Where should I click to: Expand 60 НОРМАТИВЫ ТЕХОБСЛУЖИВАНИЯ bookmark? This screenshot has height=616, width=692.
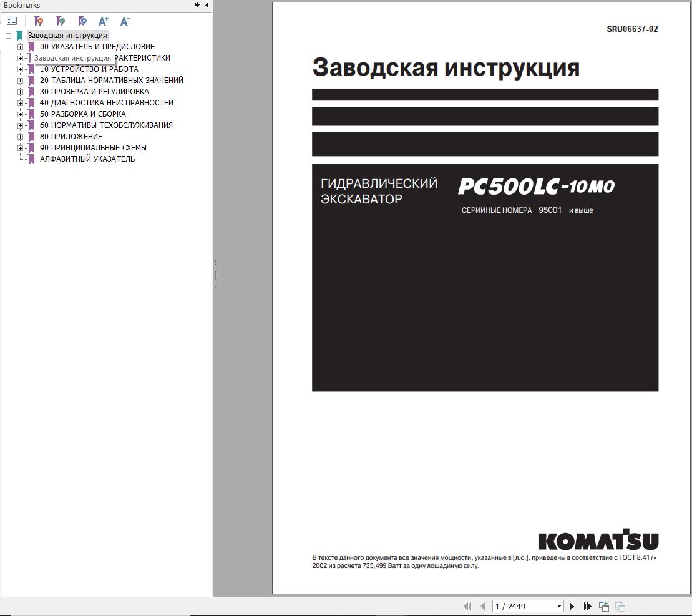(20, 126)
